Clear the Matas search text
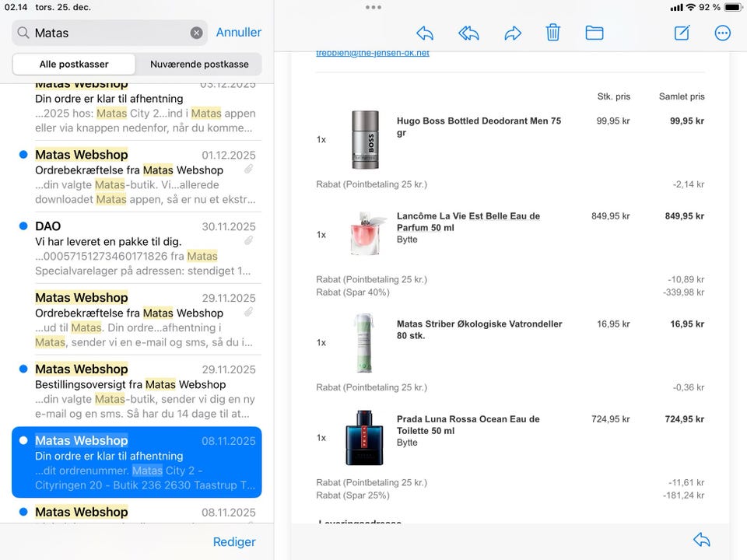Screen dimensions: 747x560 tap(196, 33)
